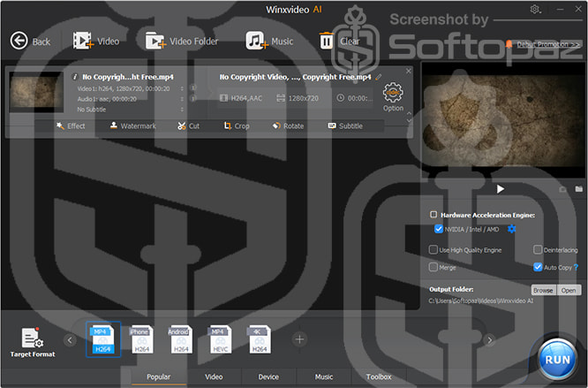Image resolution: width=588 pixels, height=388 pixels.
Task: Disable the Auto Copy checkbox
Action: point(538,267)
